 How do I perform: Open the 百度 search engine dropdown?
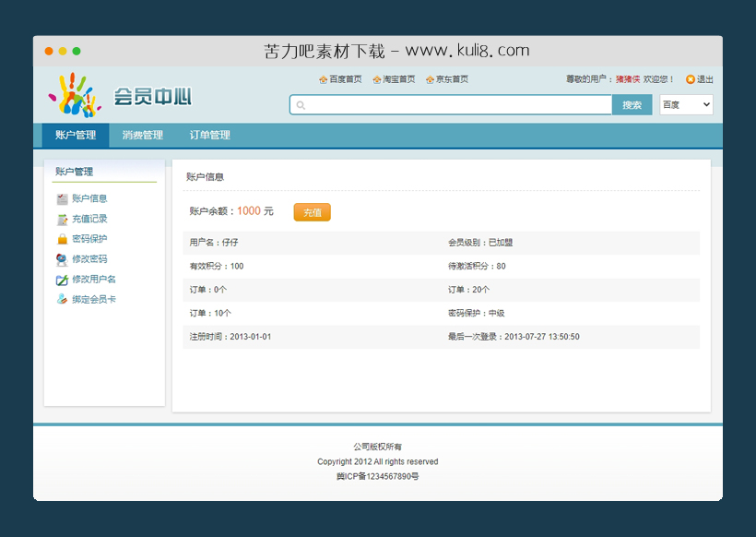686,105
